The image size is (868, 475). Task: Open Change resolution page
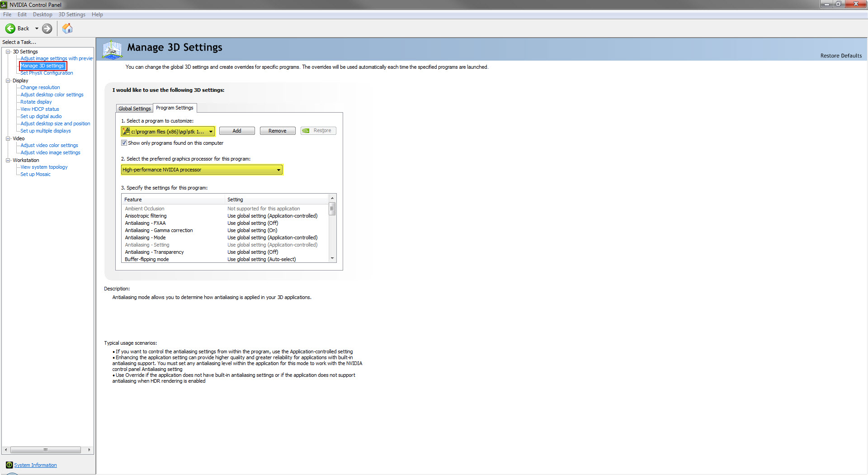tap(40, 87)
